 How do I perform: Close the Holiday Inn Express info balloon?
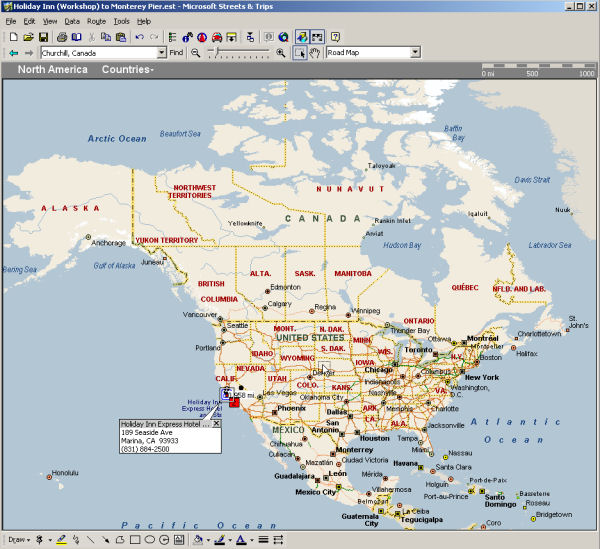(x=216, y=424)
